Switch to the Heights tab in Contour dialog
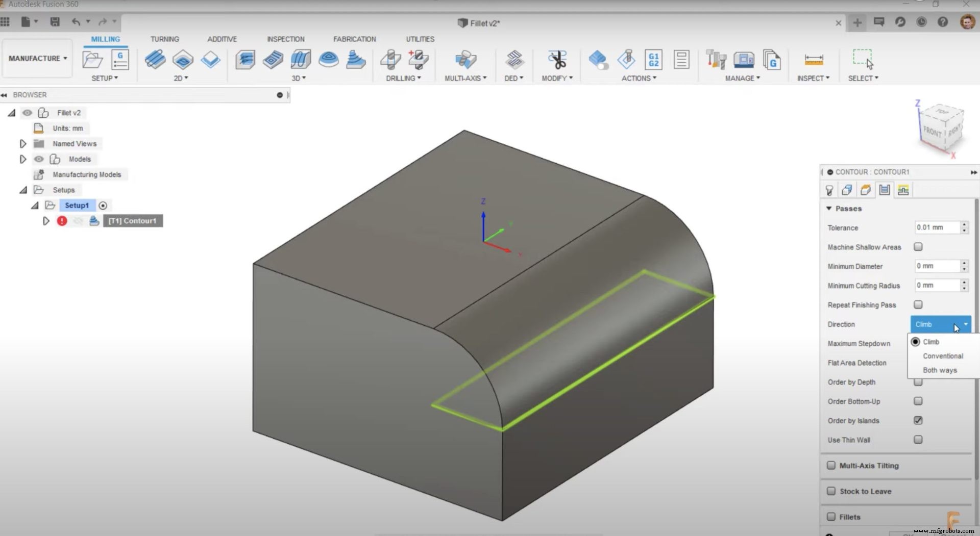Image resolution: width=980 pixels, height=536 pixels. point(866,189)
